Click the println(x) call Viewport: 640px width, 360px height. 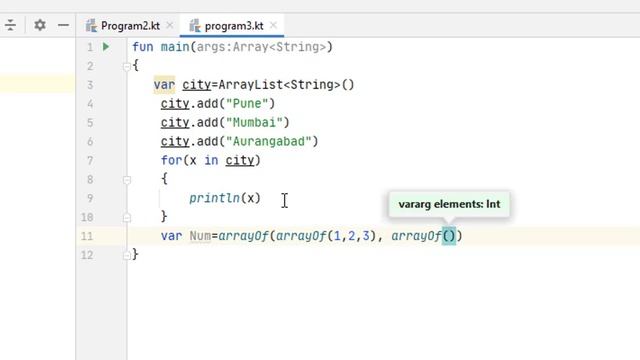(x=225, y=198)
